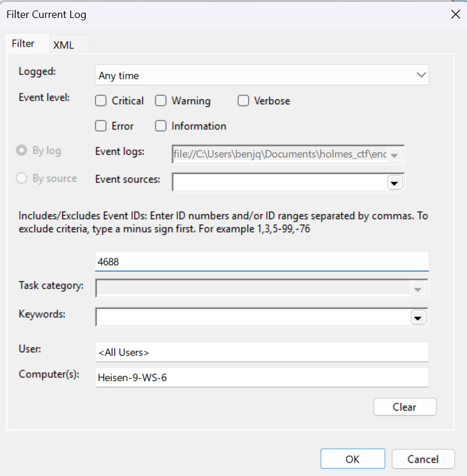Tick the Warning event level checkbox
Image resolution: width=467 pixels, height=476 pixels.
[x=161, y=101]
